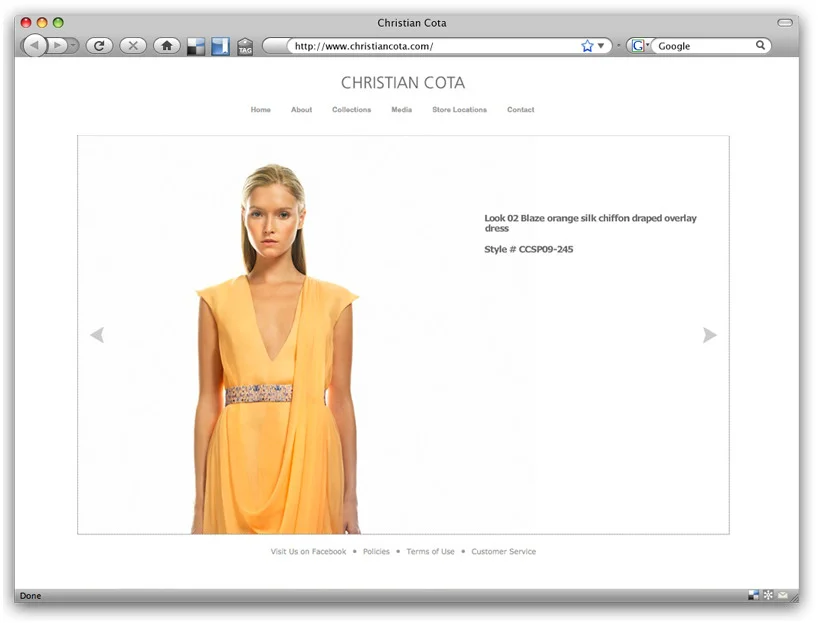
Task: Click the envelope mail icon in status bar
Action: (x=782, y=595)
